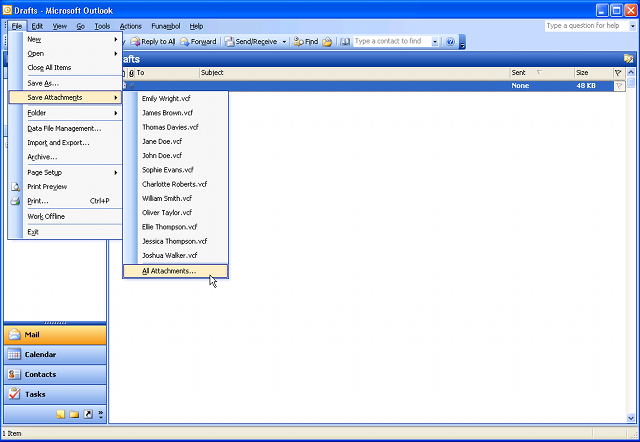The height and width of the screenshot is (442, 640).
Task: Click the open-folder icon next to Find
Action: pyautogui.click(x=327, y=42)
